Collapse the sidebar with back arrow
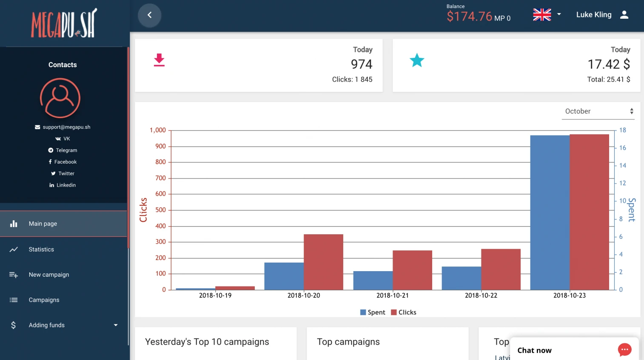The width and height of the screenshot is (644, 360). click(x=150, y=15)
